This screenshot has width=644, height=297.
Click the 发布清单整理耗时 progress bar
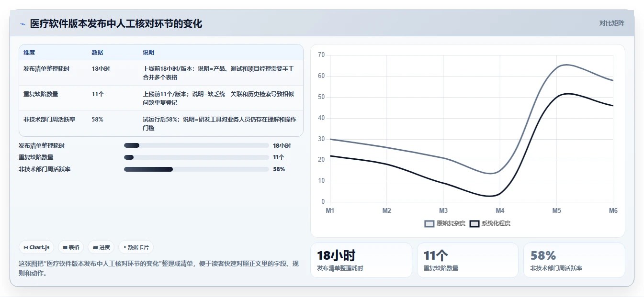196,145
